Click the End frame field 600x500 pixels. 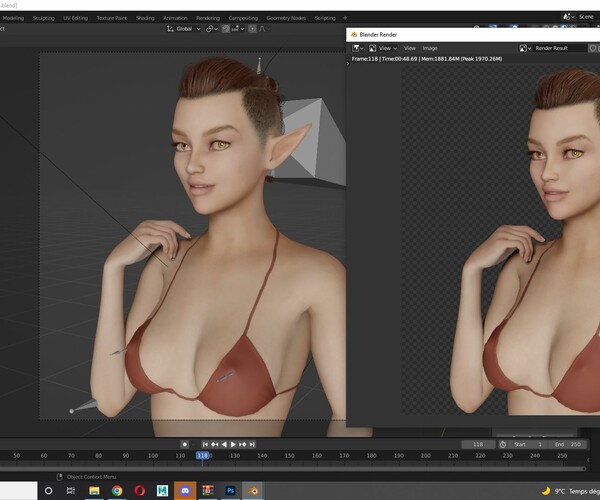point(568,445)
